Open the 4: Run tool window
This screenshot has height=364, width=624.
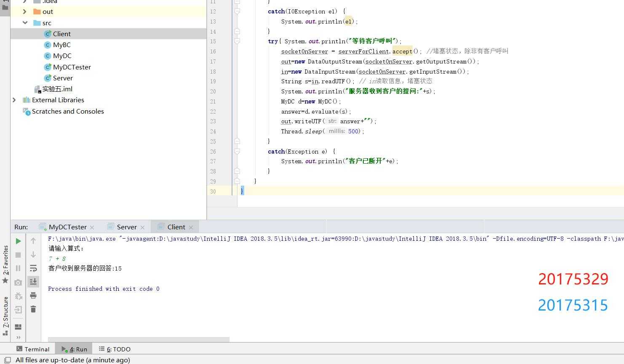tap(75, 349)
